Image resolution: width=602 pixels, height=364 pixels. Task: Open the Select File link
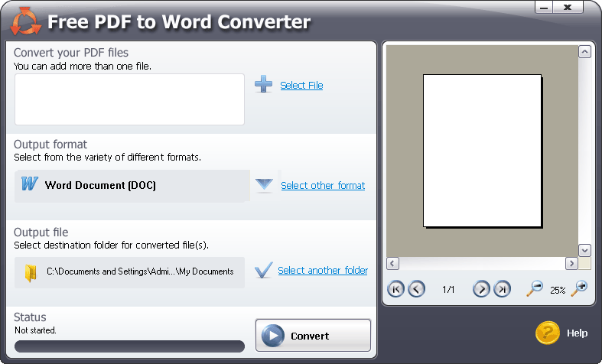tap(301, 86)
